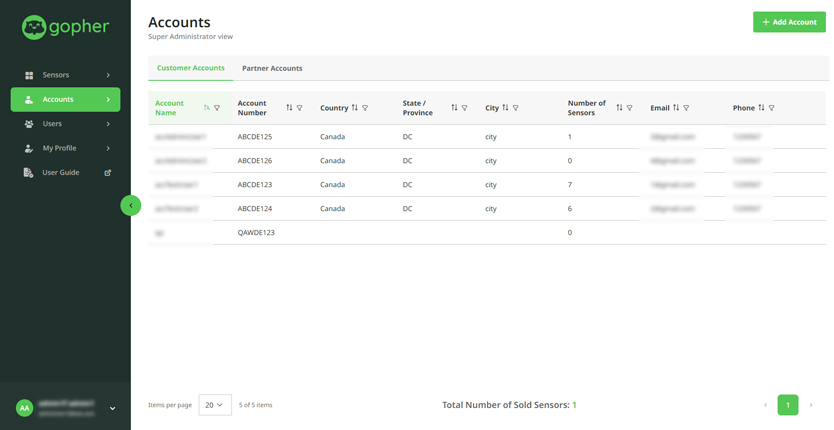Go to page 1 in pagination
The width and height of the screenshot is (834, 430).
coord(788,405)
